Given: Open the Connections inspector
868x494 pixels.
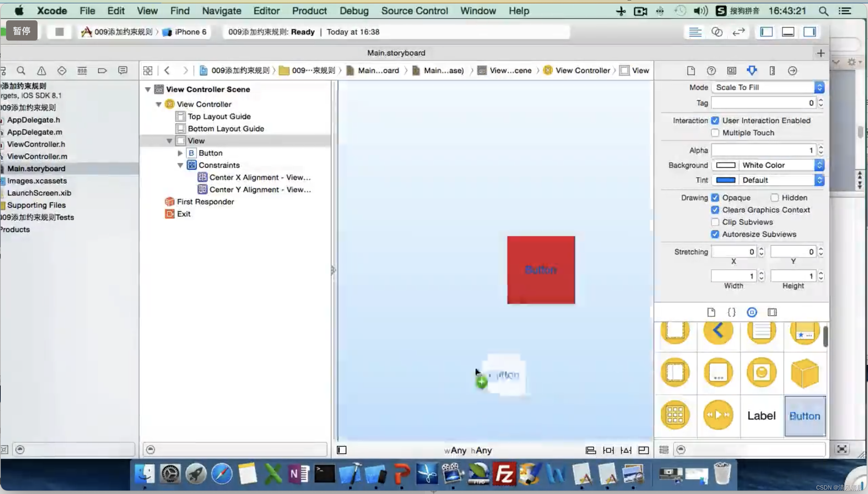Looking at the screenshot, I should point(792,71).
